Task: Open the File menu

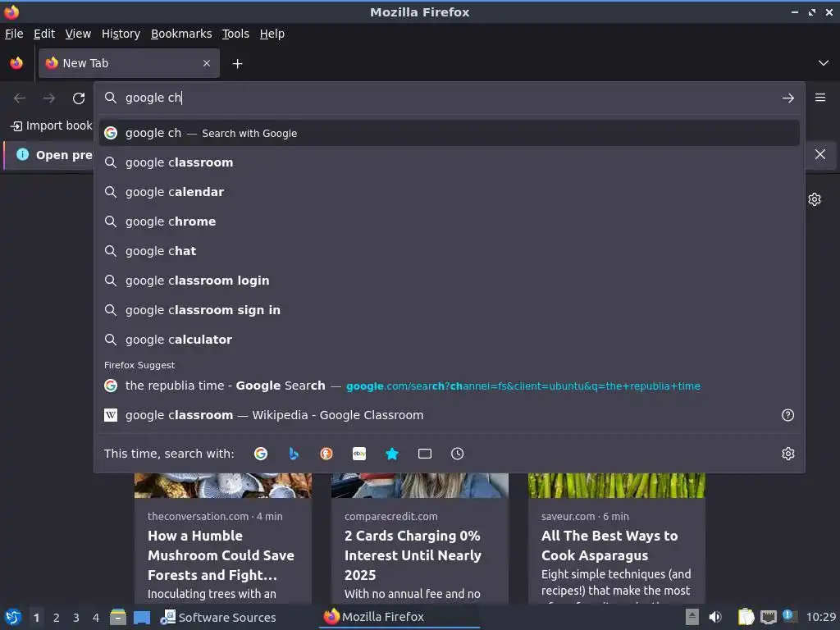Action: (14, 34)
